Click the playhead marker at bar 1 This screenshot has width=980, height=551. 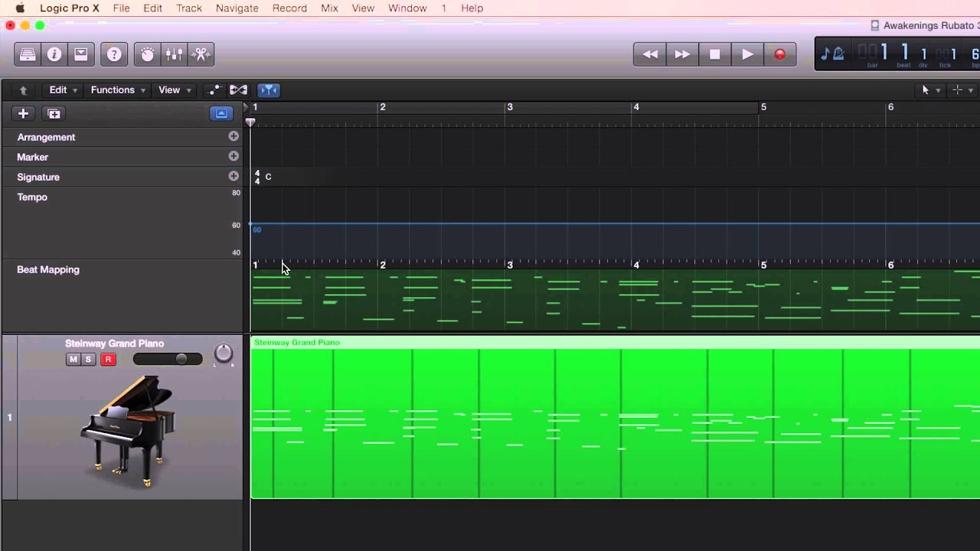pos(250,122)
